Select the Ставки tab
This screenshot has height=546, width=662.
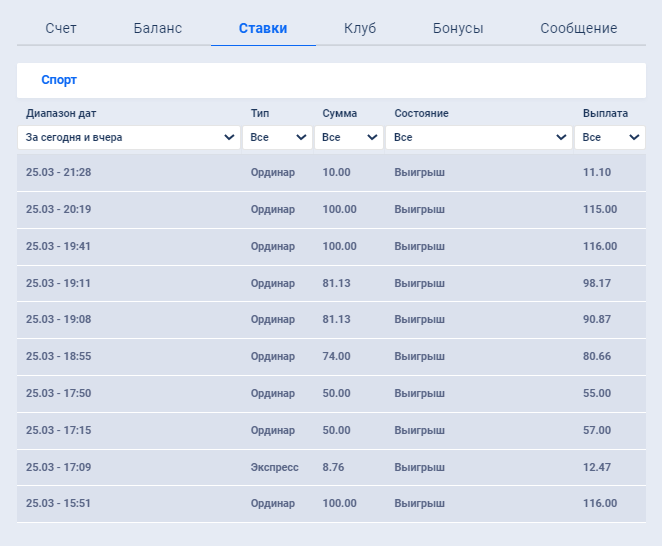(x=263, y=28)
